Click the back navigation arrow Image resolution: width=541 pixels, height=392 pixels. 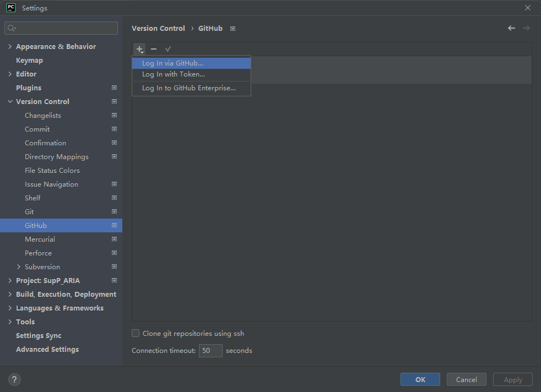point(511,28)
